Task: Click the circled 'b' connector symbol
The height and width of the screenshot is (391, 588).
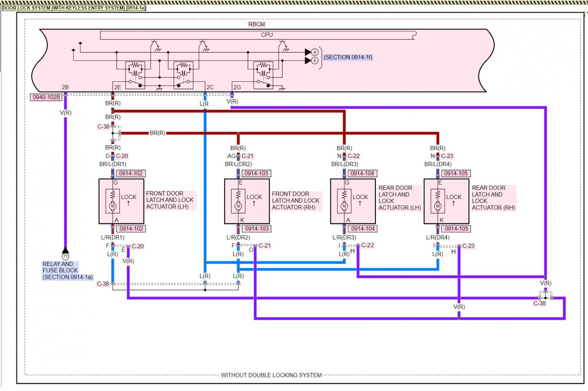Action: pyautogui.click(x=315, y=61)
